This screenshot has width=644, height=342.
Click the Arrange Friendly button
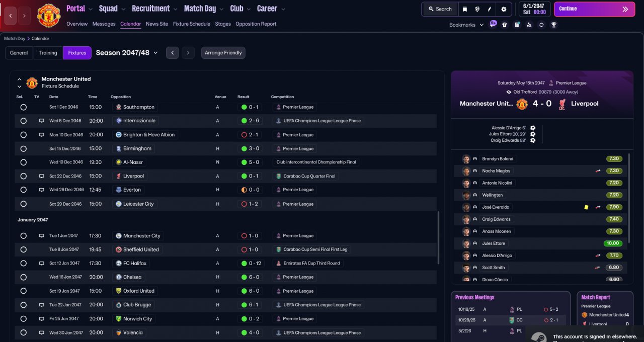point(223,53)
